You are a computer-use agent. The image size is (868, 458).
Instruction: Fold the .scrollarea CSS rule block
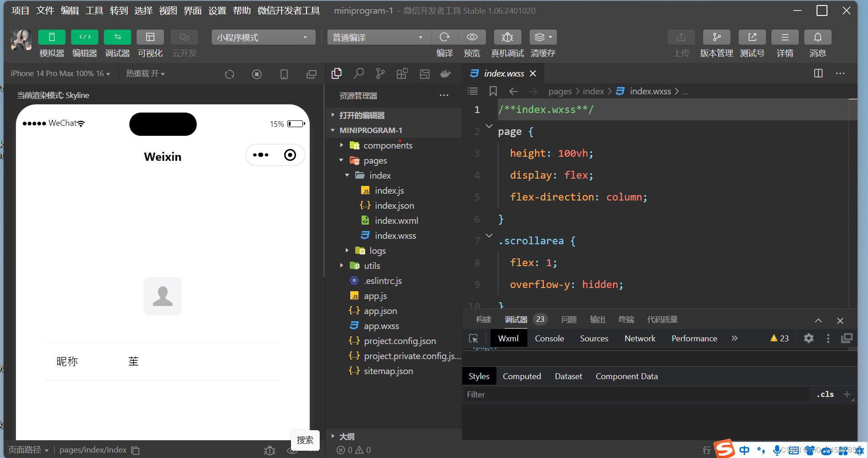pos(489,235)
